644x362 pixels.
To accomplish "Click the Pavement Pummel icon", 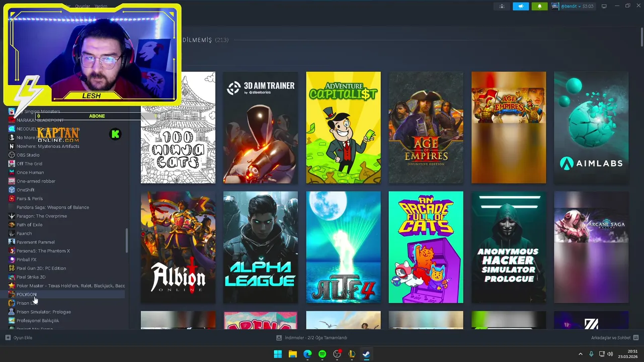I will tap(12, 242).
